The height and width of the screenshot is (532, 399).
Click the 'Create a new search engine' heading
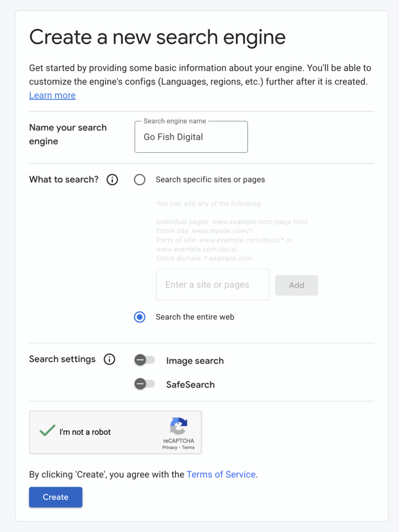click(157, 37)
